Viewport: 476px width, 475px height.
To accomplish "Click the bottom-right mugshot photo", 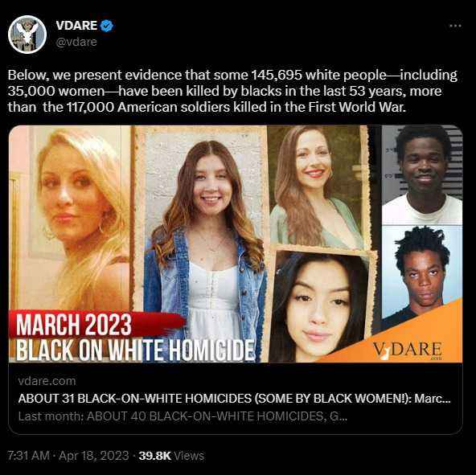I will click(422, 273).
